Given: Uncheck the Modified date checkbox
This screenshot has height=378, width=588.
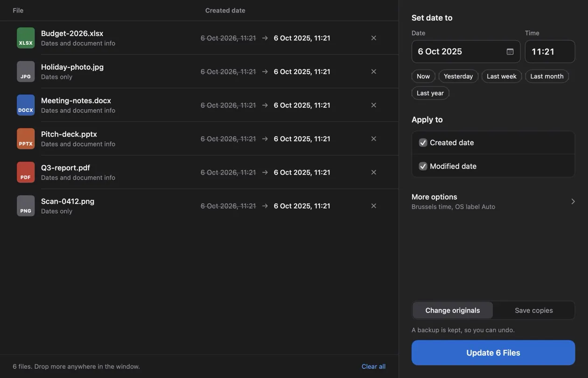Looking at the screenshot, I should point(423,166).
